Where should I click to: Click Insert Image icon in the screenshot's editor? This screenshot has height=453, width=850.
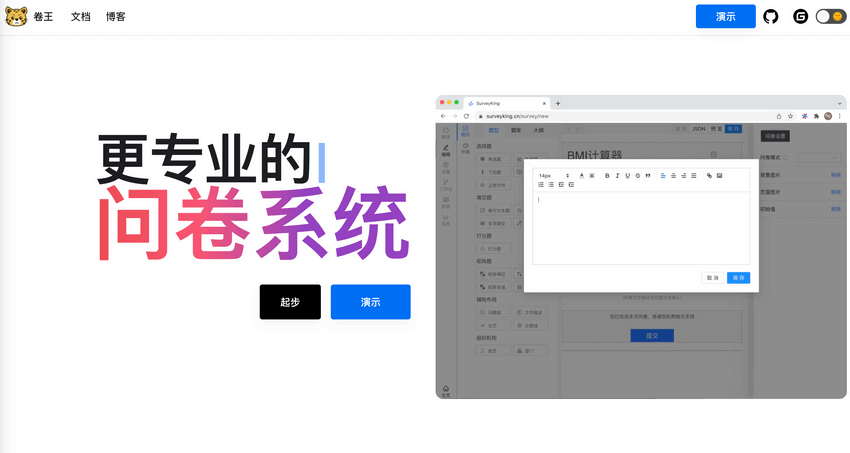tap(719, 176)
